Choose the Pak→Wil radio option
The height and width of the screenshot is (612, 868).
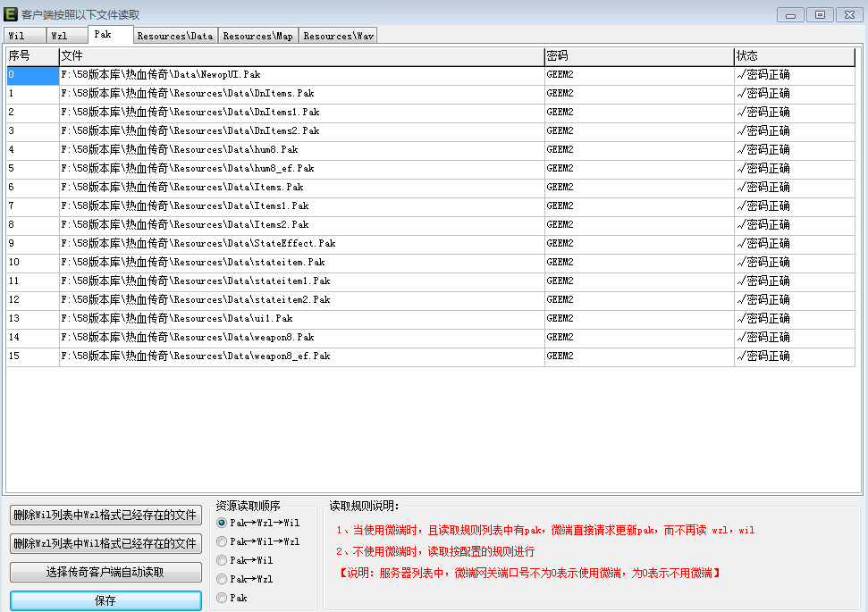[x=222, y=560]
